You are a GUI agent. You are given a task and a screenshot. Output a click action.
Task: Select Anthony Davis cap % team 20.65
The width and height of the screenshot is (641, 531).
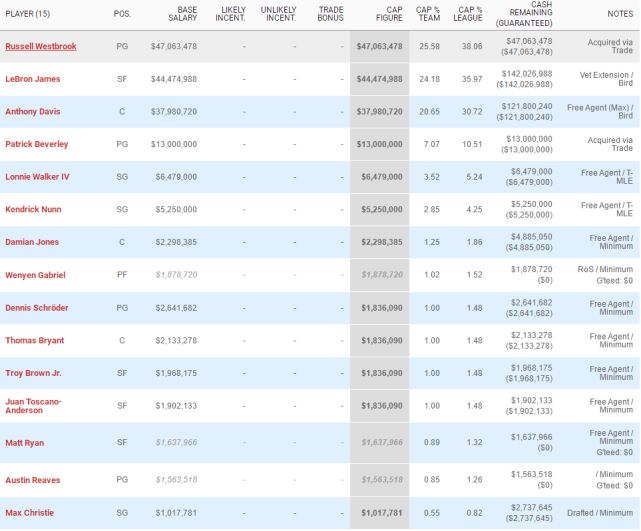(429, 112)
